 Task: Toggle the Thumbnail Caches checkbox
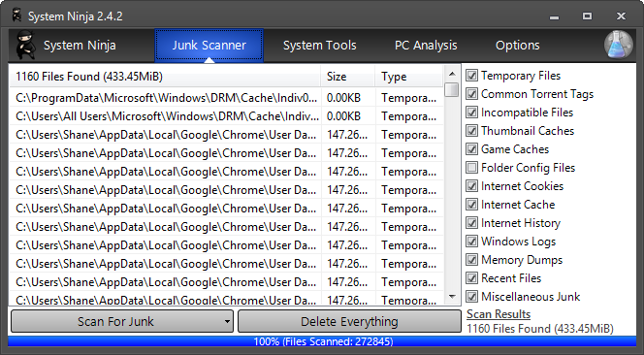(x=471, y=131)
